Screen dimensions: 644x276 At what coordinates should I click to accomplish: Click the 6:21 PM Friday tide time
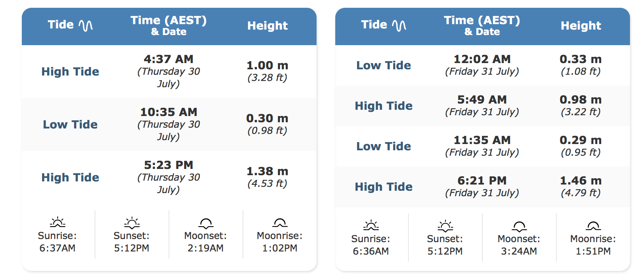point(482,181)
